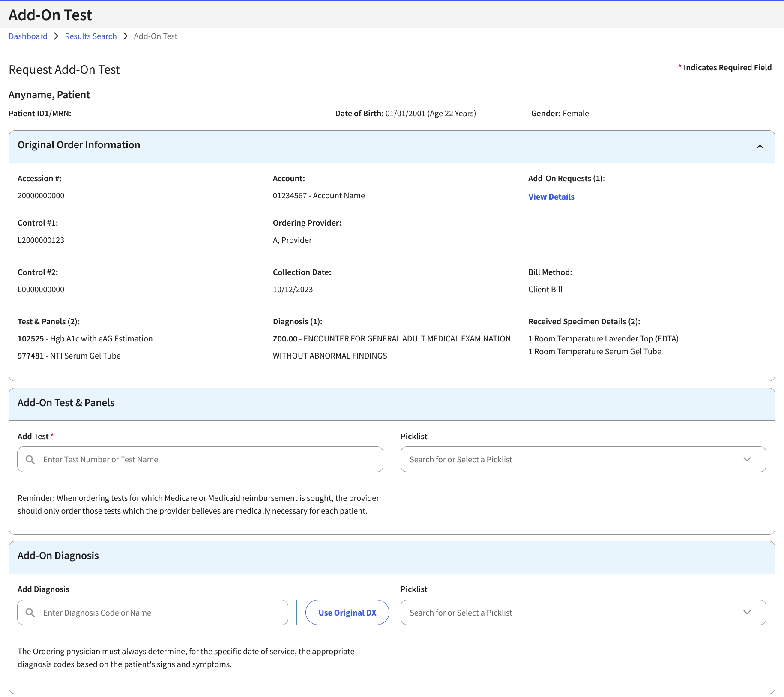This screenshot has width=784, height=697.
Task: Open the Picklist dropdown under Add-On Test & Panels
Action: pyautogui.click(x=747, y=459)
